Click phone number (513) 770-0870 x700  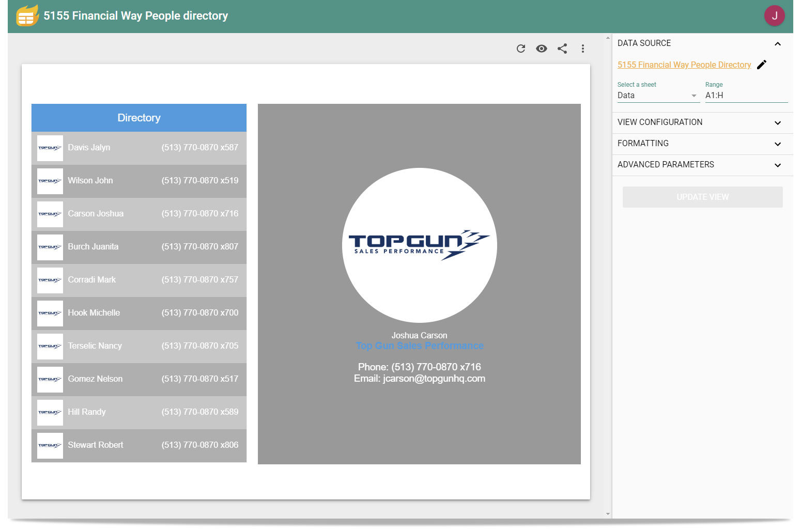point(200,313)
